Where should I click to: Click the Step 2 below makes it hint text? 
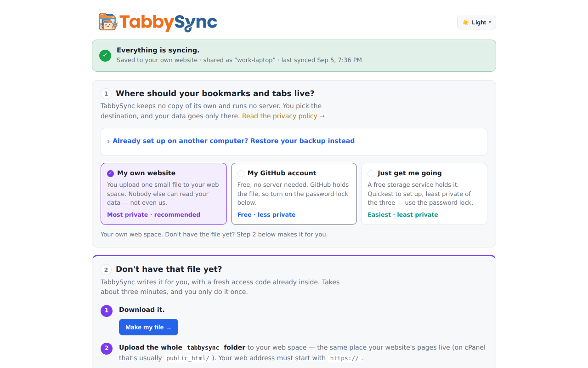(x=214, y=234)
